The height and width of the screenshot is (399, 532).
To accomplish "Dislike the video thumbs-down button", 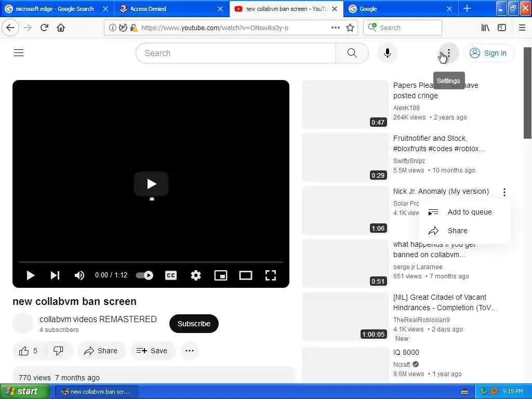I will (58, 351).
